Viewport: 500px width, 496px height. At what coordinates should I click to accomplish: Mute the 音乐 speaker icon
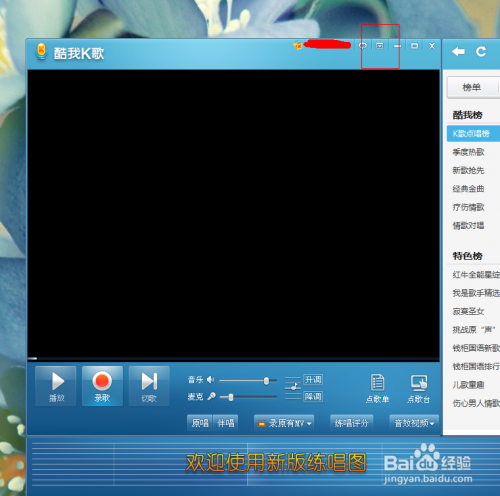coord(210,379)
